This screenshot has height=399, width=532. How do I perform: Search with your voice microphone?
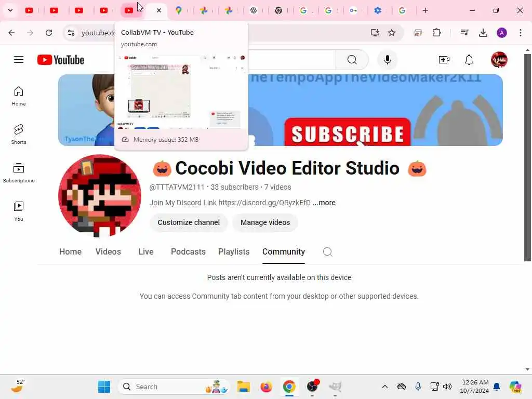point(388,60)
